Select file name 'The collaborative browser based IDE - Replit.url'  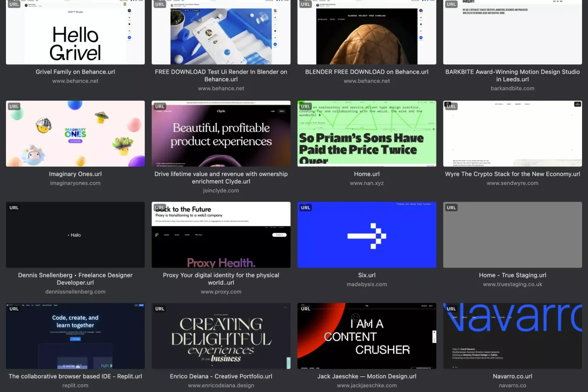(x=75, y=376)
